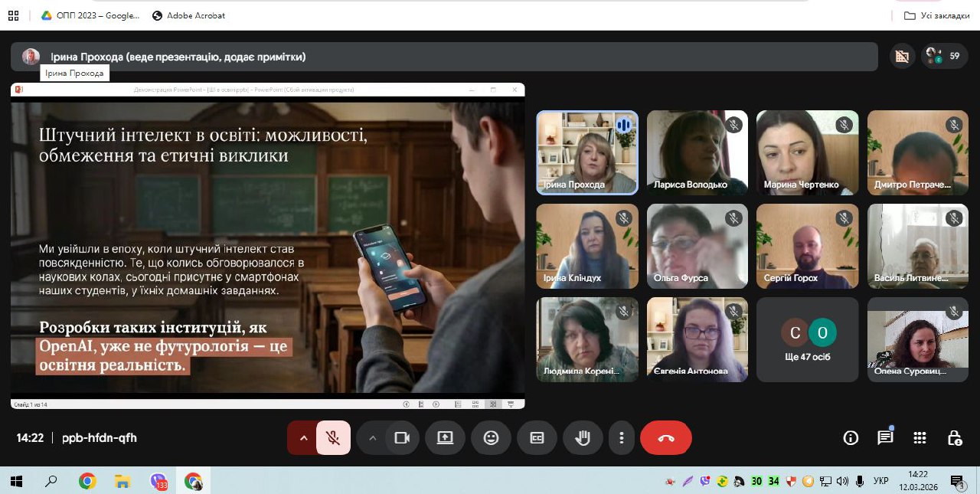Raise your hand in the meeting
Screen dimensions: 980x494
pyautogui.click(x=583, y=438)
